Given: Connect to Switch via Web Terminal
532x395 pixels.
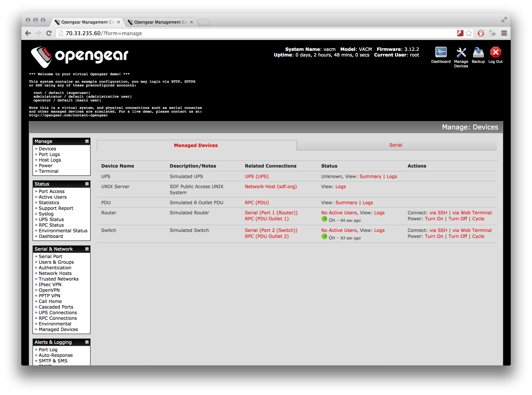Looking at the screenshot, I should [x=472, y=230].
